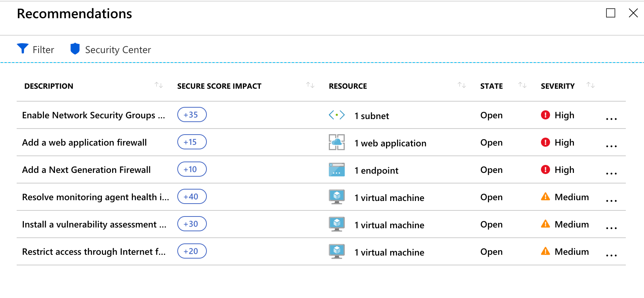Viewport: 644px width, 298px height.
Task: Open Security Center shield icon
Action: click(75, 49)
